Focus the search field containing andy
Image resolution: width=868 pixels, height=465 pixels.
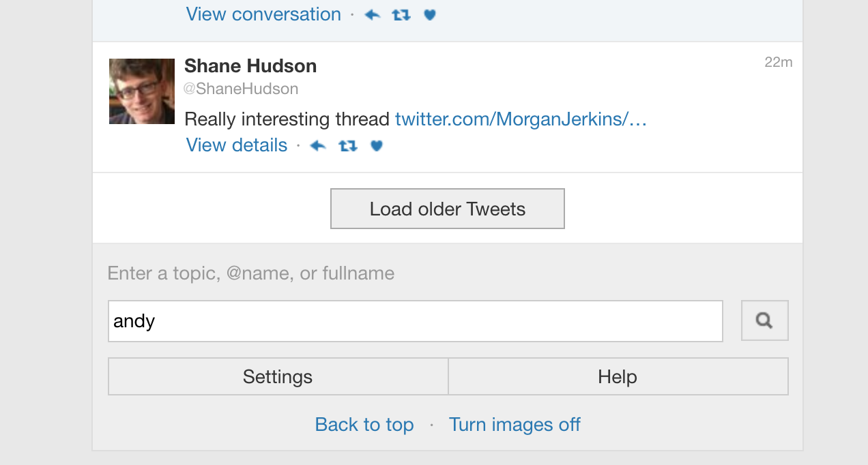pyautogui.click(x=416, y=321)
